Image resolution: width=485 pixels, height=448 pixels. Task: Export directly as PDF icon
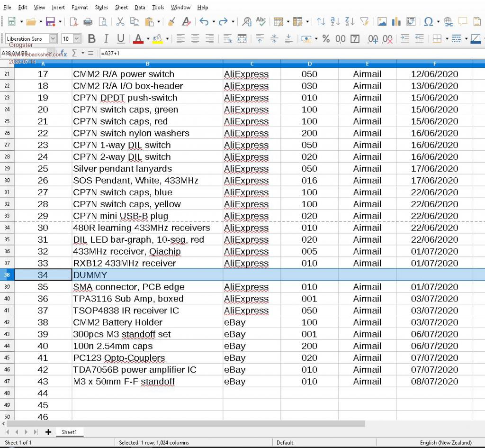pyautogui.click(x=73, y=22)
